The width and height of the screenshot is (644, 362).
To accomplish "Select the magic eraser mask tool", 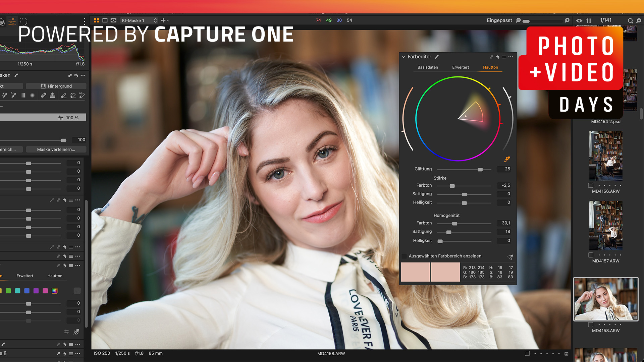I will [x=73, y=96].
